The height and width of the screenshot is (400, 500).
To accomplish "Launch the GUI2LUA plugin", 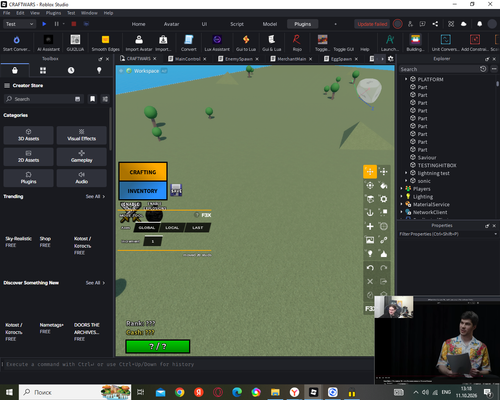I will (75, 43).
